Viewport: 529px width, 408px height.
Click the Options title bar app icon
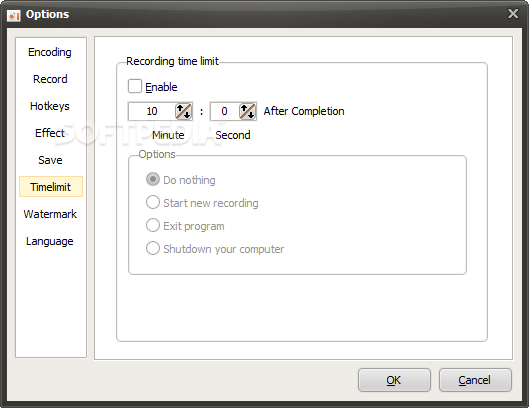point(14,15)
